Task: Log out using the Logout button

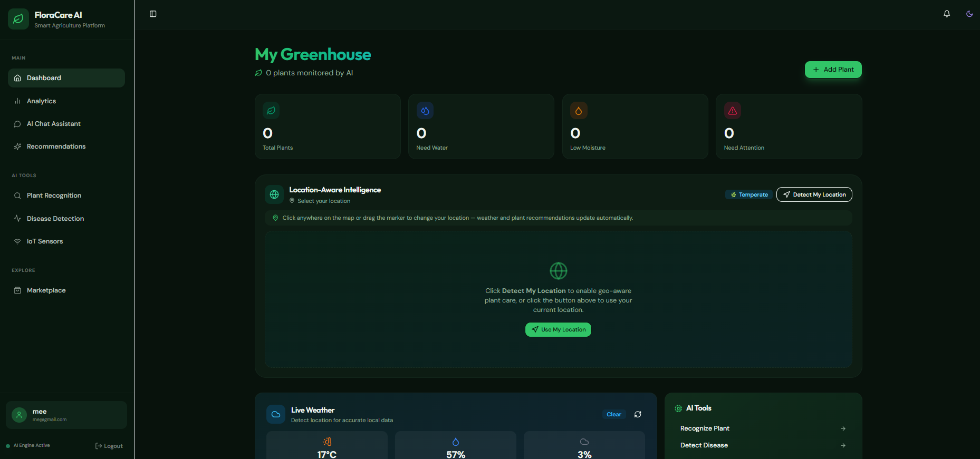Action: click(109, 446)
